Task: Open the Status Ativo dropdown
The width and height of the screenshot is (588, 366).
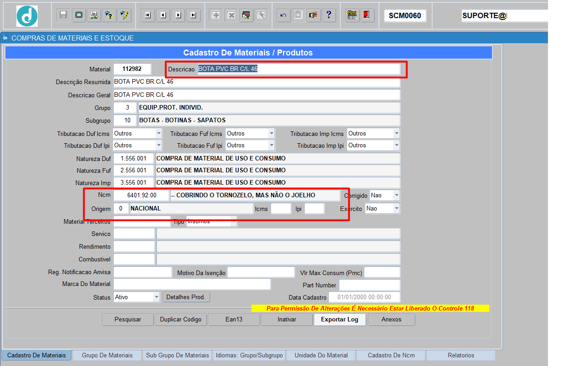Action: tap(156, 297)
